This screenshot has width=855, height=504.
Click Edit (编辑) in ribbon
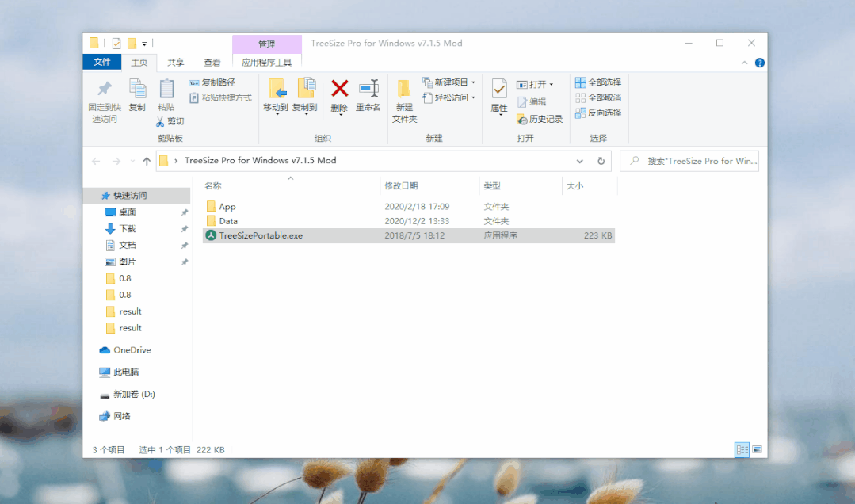point(532,102)
